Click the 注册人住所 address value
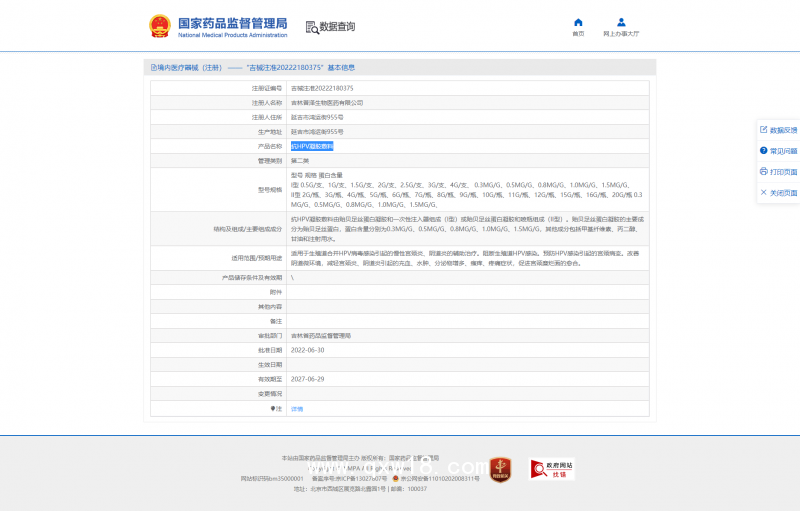800x511 pixels. pos(317,117)
